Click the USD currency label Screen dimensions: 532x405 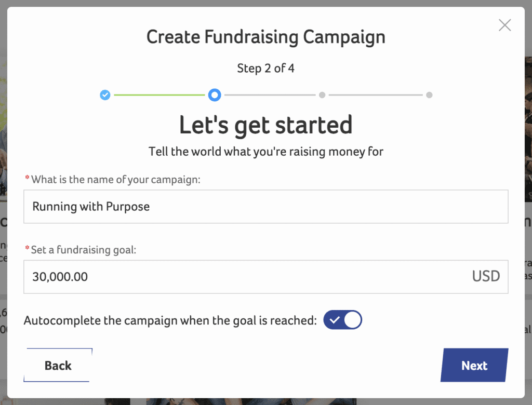[486, 276]
